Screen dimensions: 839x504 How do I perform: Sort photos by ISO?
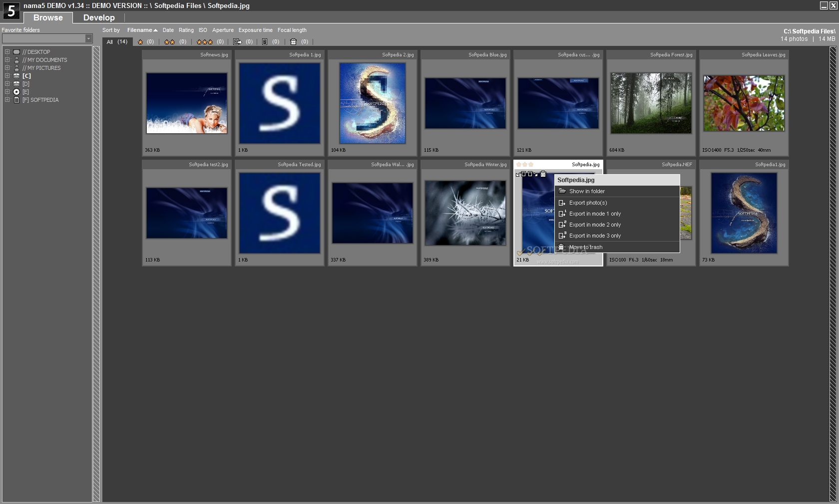coord(203,30)
